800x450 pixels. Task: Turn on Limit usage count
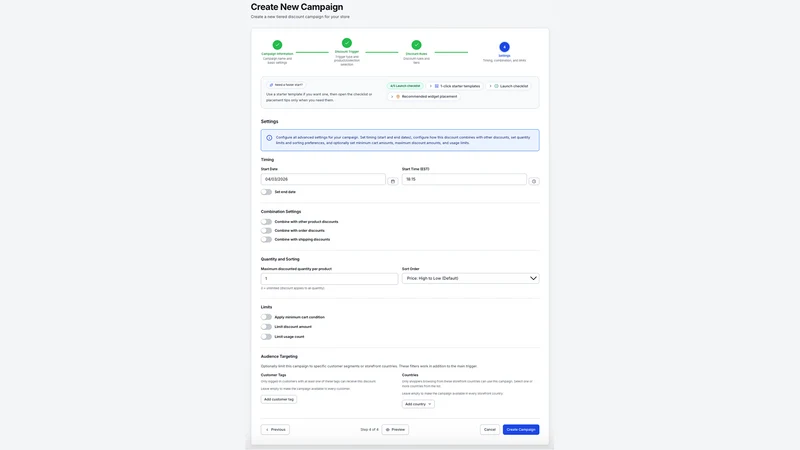[266, 337]
